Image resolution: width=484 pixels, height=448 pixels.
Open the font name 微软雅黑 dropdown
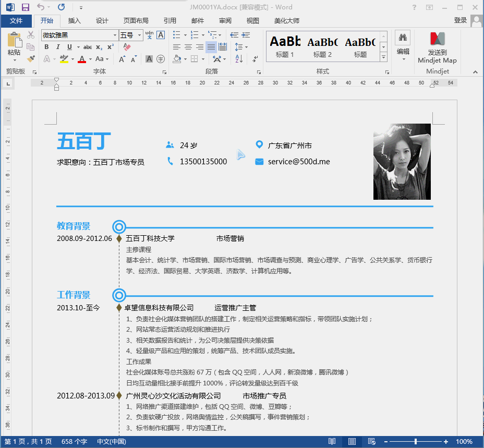[x=115, y=35]
